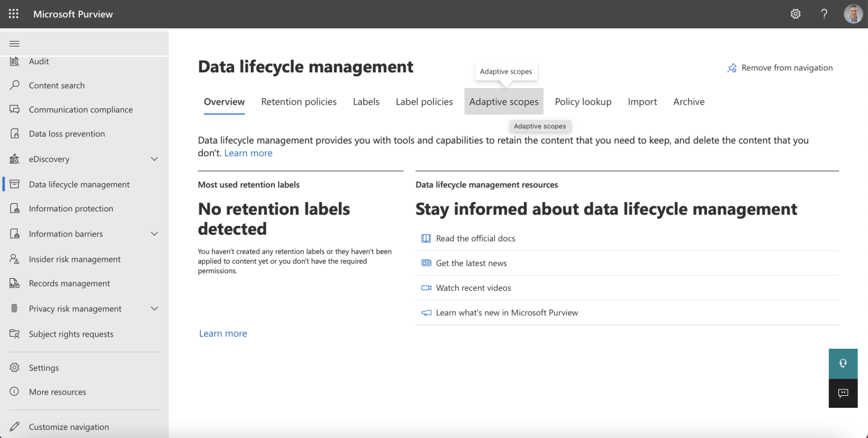Open the Policy lookup tab
This screenshot has width=868, height=438.
tap(583, 102)
